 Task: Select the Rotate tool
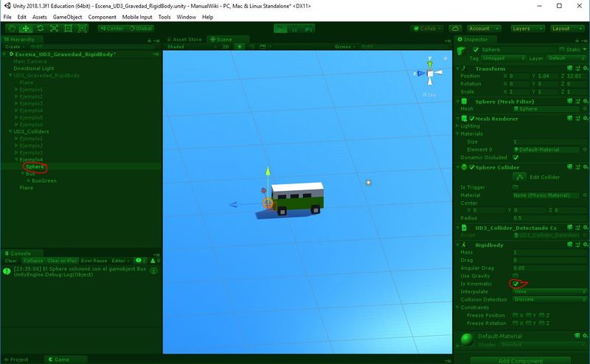tap(40, 29)
